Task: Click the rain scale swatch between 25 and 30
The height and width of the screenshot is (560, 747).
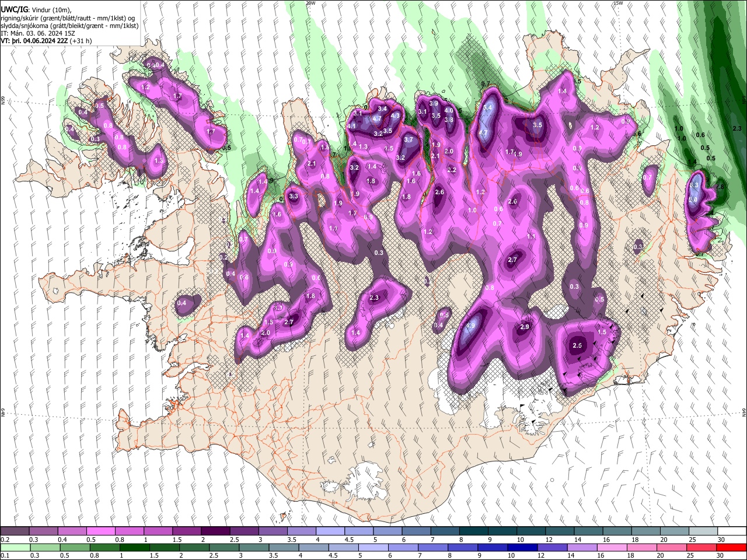Action: coord(701,547)
